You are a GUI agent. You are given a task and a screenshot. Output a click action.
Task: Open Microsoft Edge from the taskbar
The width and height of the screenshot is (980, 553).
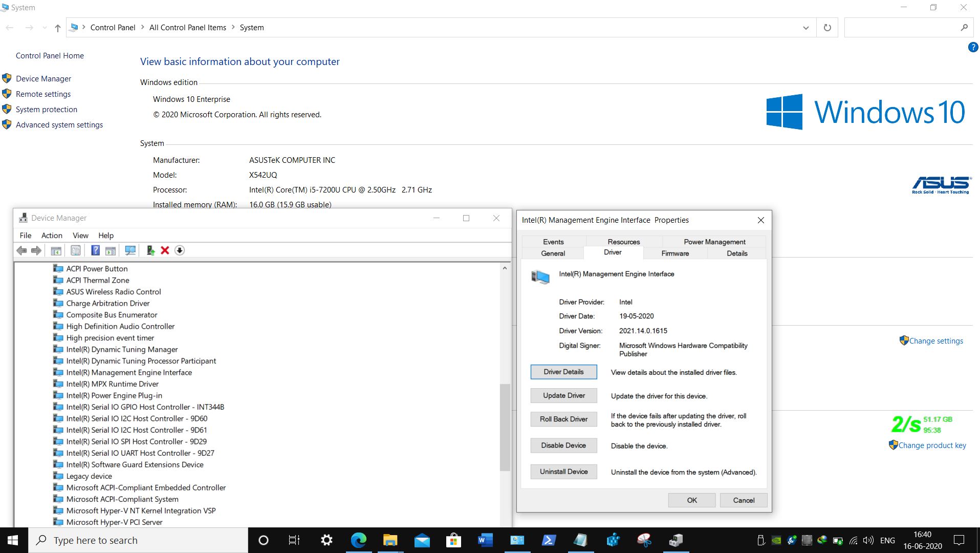coord(359,540)
